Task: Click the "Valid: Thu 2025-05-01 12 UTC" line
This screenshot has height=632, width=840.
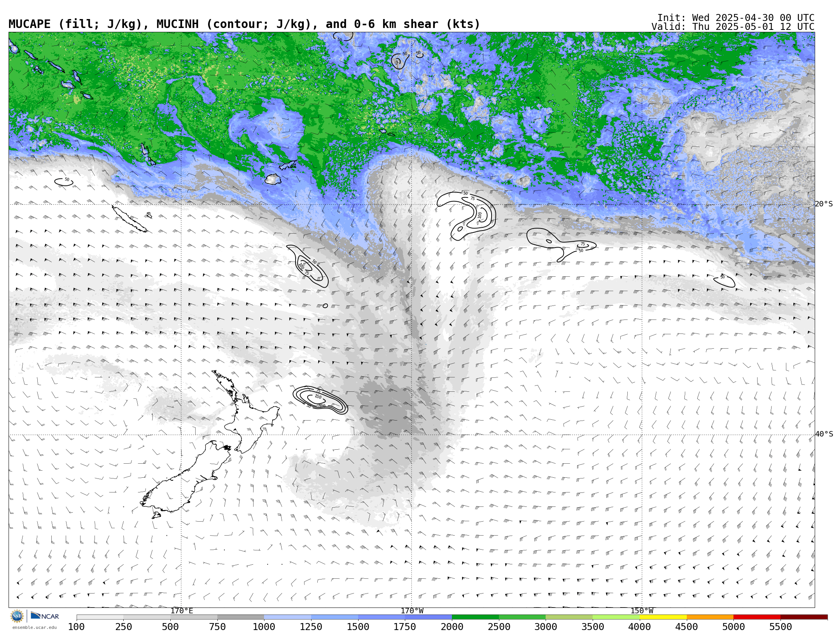Action: 733,27
